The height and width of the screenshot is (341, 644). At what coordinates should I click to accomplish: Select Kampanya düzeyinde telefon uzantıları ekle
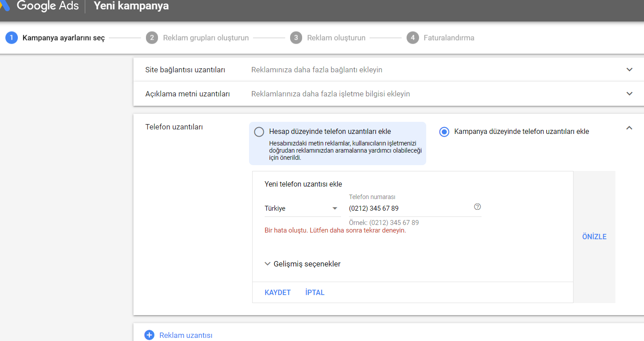[444, 132]
